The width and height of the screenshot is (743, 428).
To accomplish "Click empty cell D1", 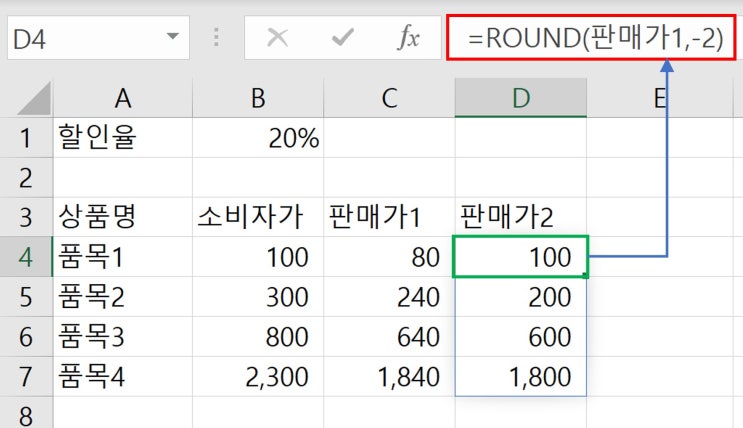I will (521, 138).
